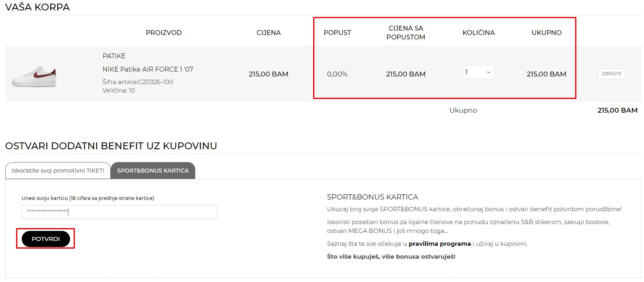Click the IZBRIŠITE remove button

click(611, 74)
